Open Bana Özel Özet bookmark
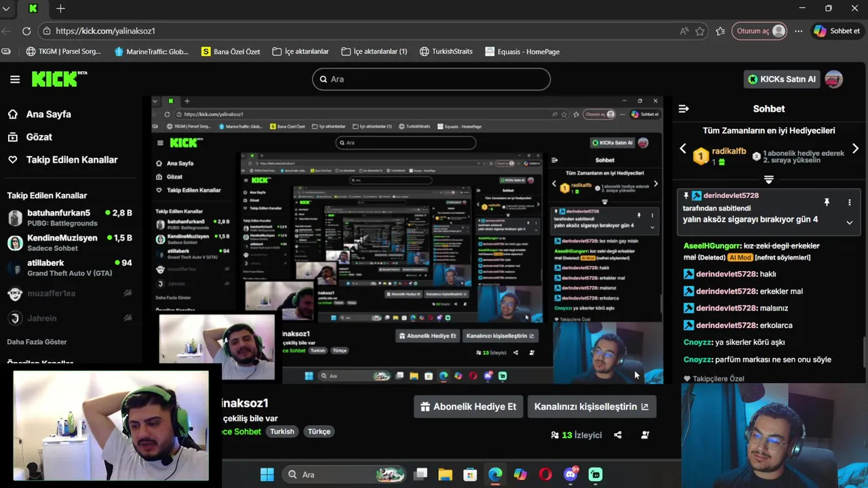 231,52
